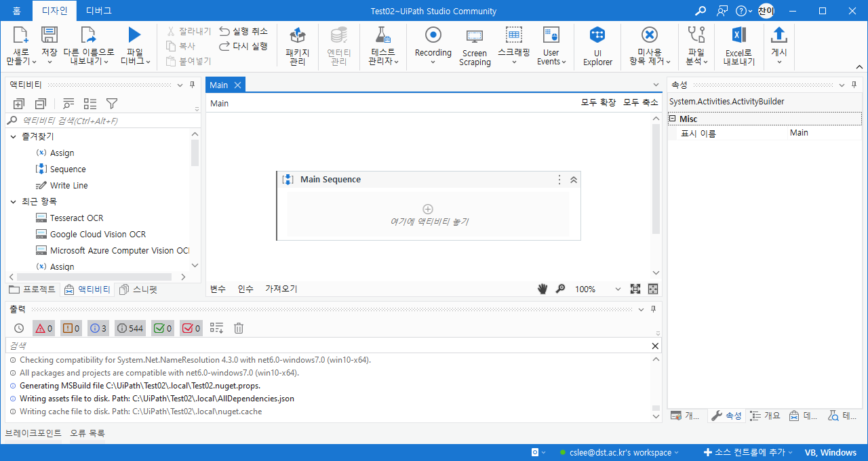Open Manage Packages (패키지 관리)

[297, 45]
